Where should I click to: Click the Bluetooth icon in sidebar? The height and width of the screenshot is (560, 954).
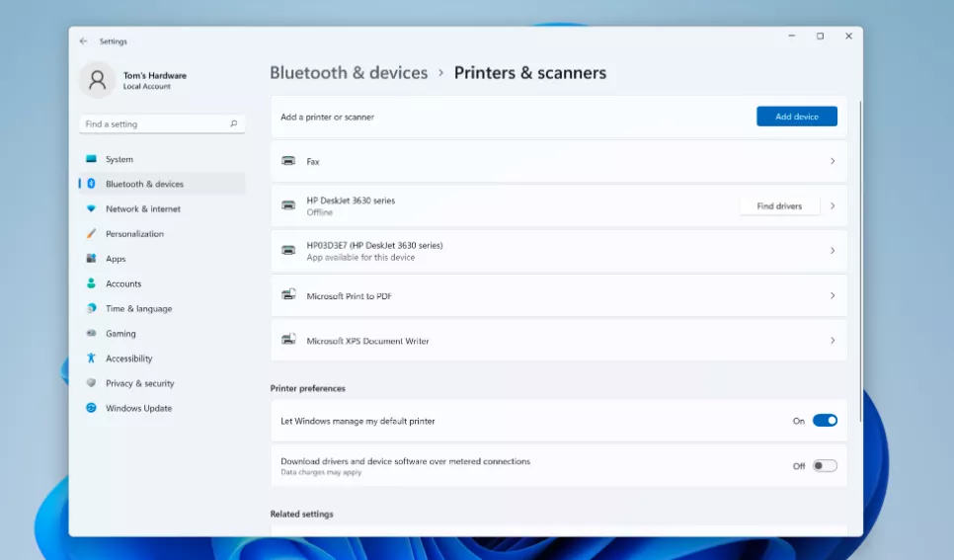91,184
